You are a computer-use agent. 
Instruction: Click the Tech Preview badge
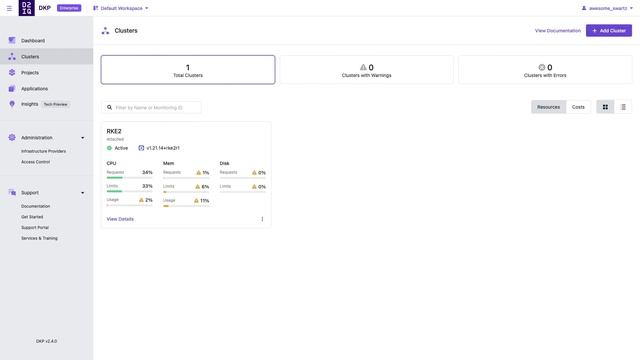[56, 104]
